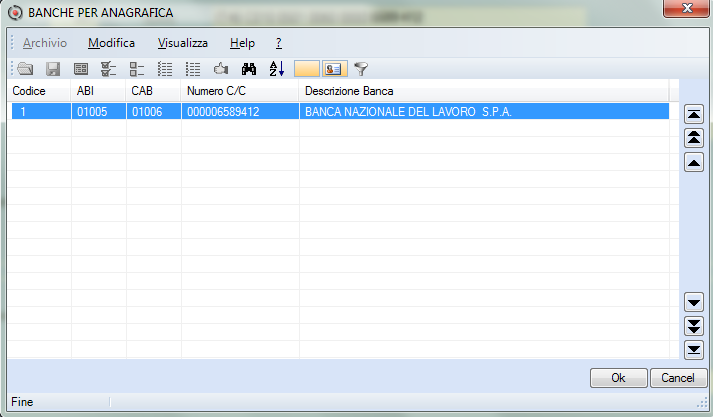Open the Visualizza menu

183,43
